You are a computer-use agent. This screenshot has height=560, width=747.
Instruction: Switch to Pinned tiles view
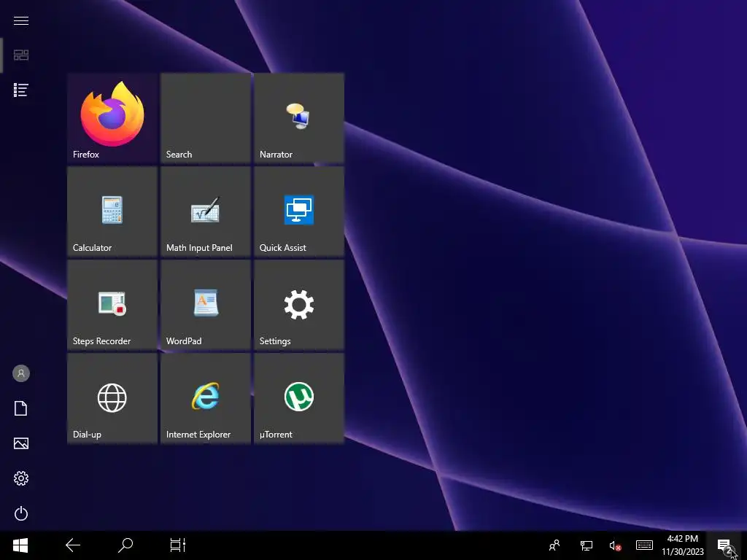click(x=21, y=55)
